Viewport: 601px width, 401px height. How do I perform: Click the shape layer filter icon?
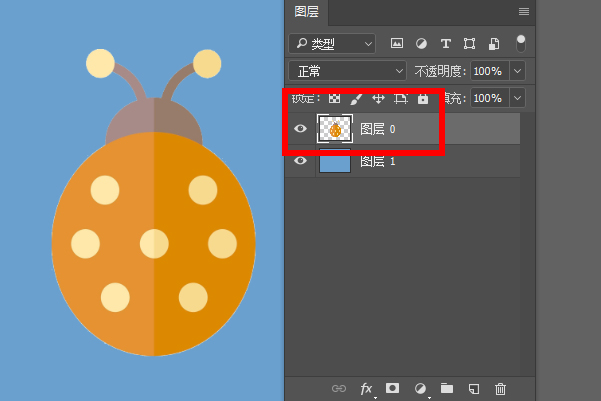pos(469,43)
